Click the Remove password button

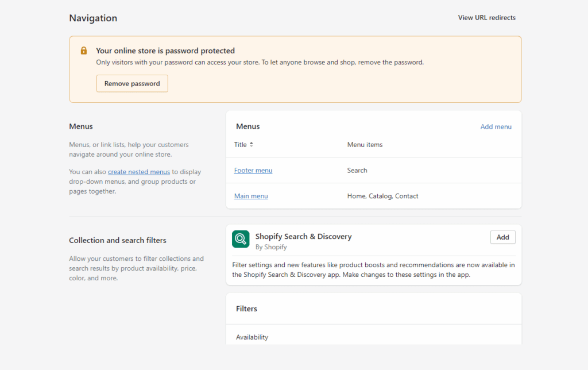[x=132, y=83]
